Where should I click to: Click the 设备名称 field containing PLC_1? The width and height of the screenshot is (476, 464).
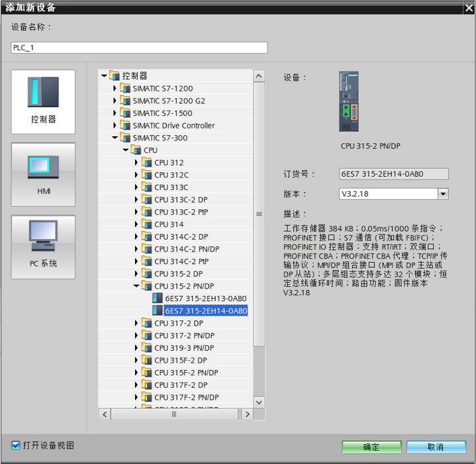click(139, 48)
